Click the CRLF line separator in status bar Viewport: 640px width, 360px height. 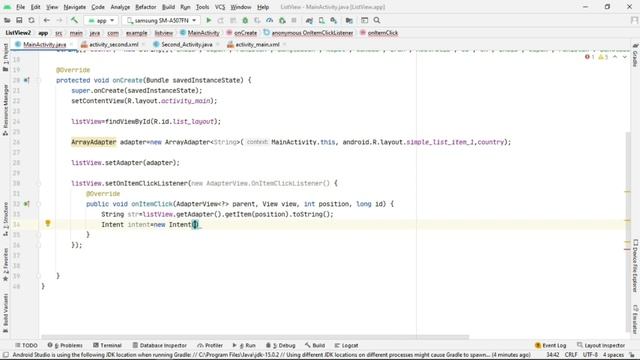(571, 355)
